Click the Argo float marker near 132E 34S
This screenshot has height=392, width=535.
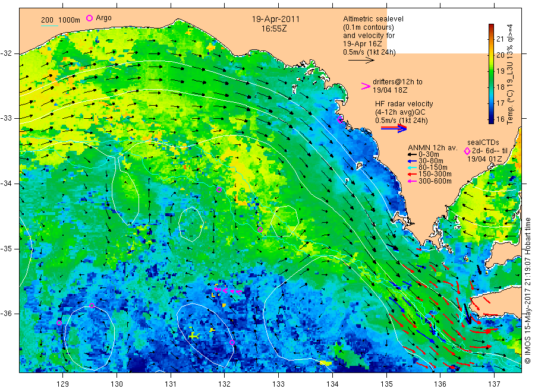(x=219, y=190)
